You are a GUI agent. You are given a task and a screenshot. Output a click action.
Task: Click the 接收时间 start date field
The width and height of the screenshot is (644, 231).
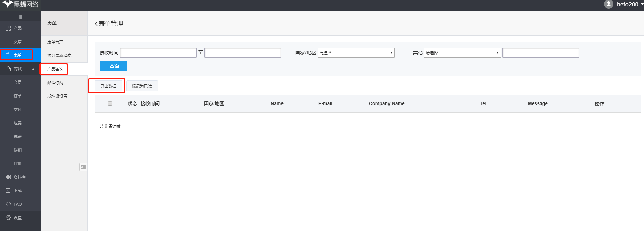coord(158,53)
